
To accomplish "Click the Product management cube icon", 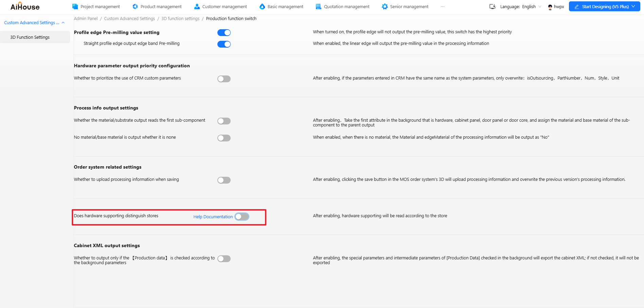I will pyautogui.click(x=135, y=6).
